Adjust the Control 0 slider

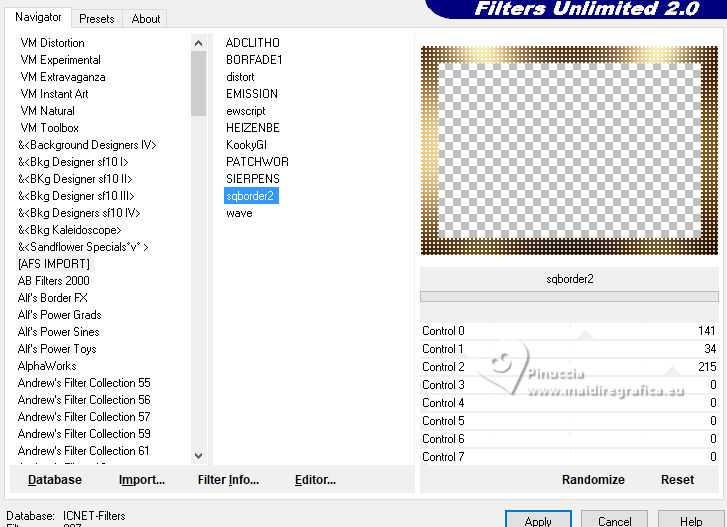tap(569, 331)
